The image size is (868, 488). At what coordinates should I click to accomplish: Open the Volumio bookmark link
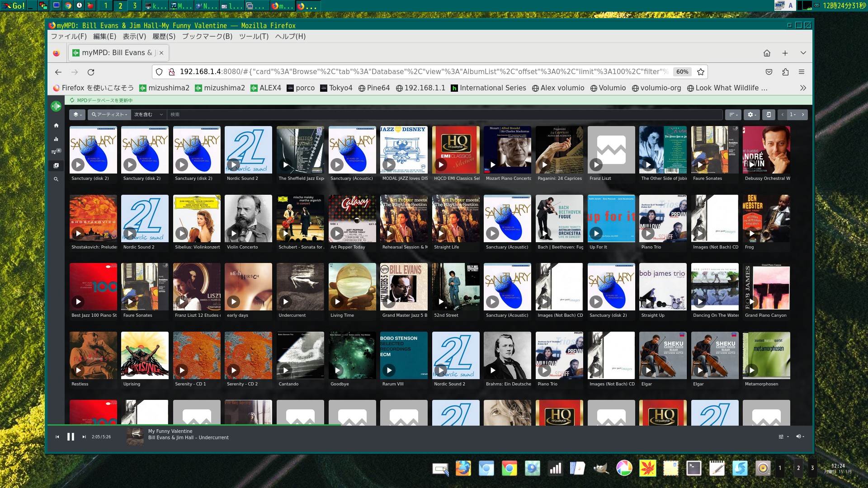(x=608, y=88)
